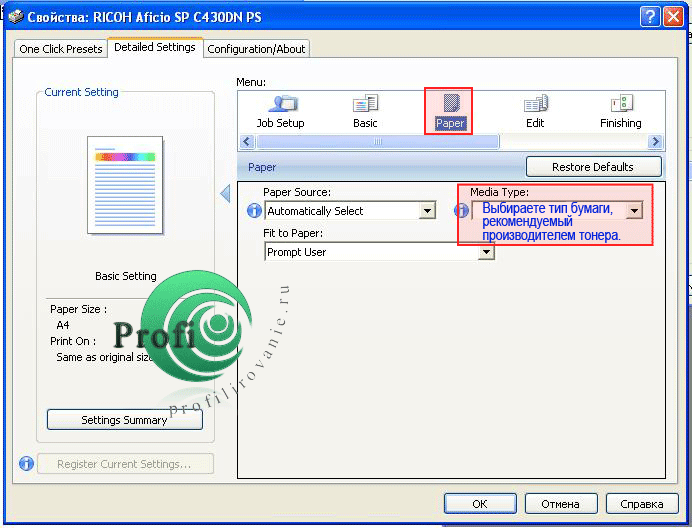The image size is (692, 529).
Task: Open the Basic menu icon
Action: [365, 110]
